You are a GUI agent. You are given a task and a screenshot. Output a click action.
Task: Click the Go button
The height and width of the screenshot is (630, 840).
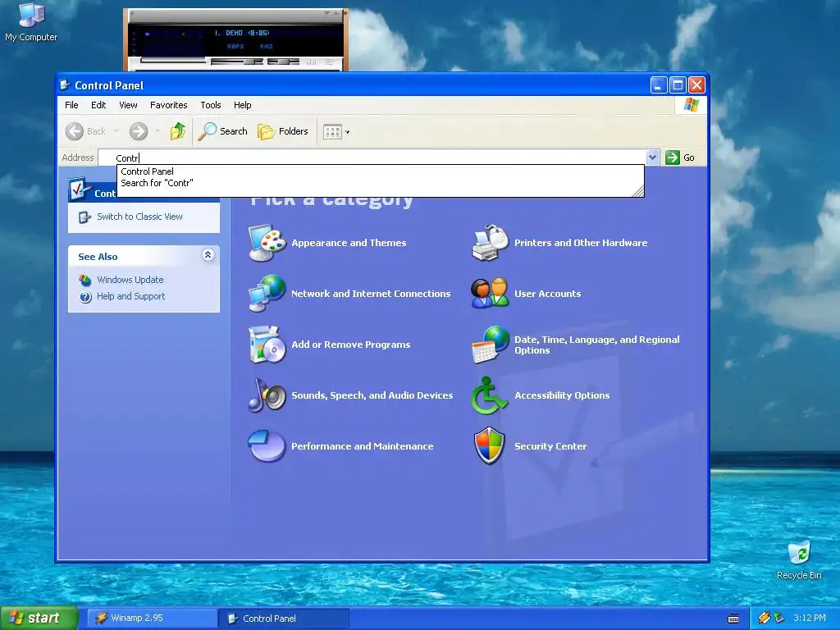pyautogui.click(x=680, y=157)
